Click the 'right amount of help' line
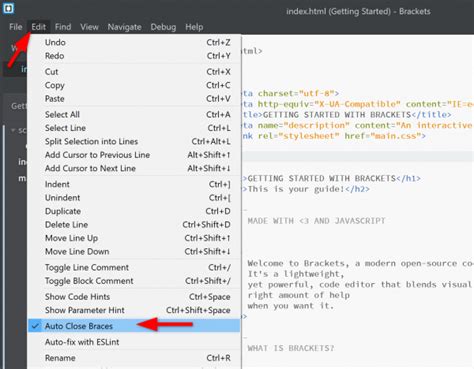474x369 pixels. [298, 295]
